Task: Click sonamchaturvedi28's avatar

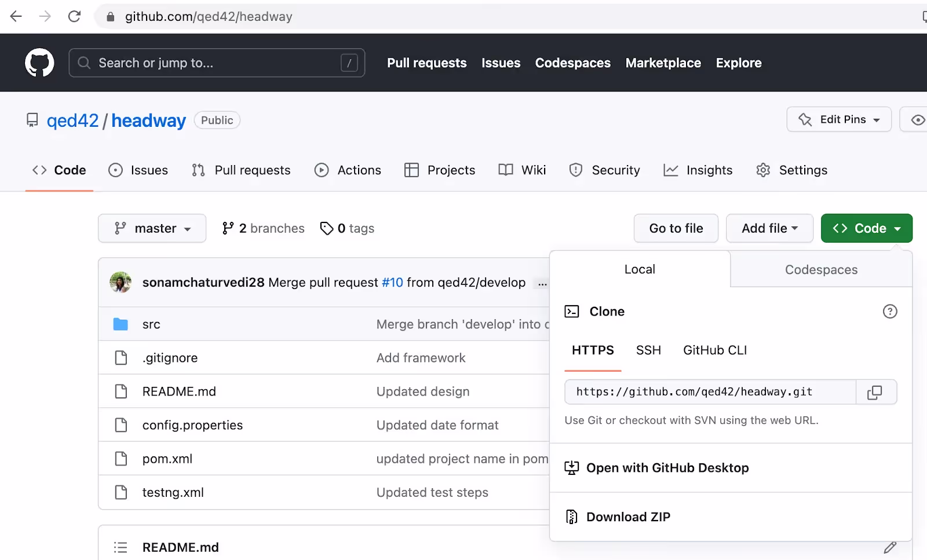Action: tap(121, 282)
